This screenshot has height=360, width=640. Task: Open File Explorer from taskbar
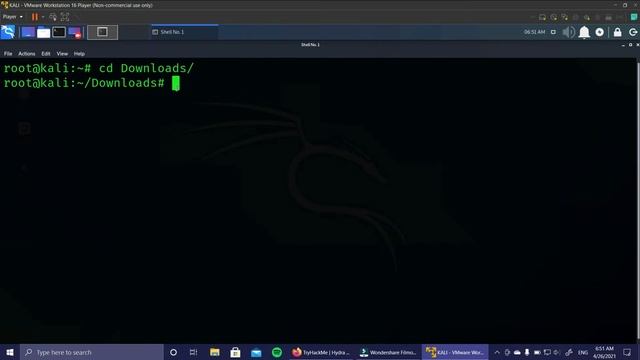(x=215, y=352)
